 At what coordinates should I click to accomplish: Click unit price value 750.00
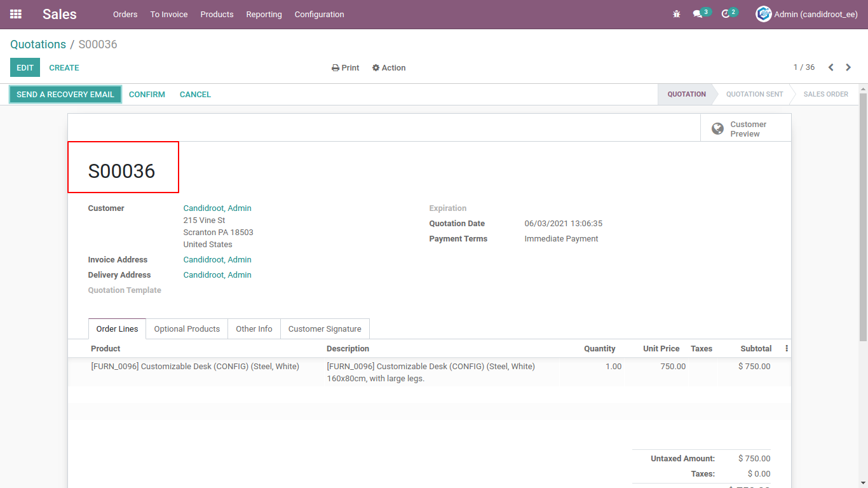click(x=673, y=367)
